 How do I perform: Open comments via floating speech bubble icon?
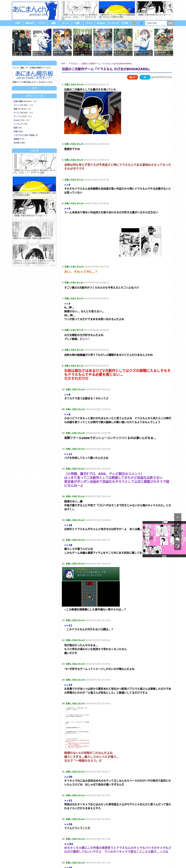click(x=178, y=539)
